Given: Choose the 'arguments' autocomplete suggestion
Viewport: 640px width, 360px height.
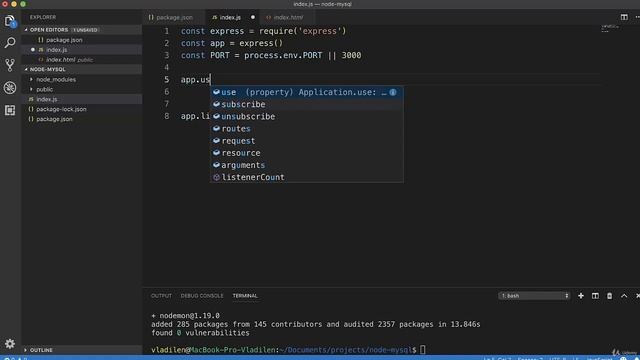Looking at the screenshot, I should [x=307, y=165].
